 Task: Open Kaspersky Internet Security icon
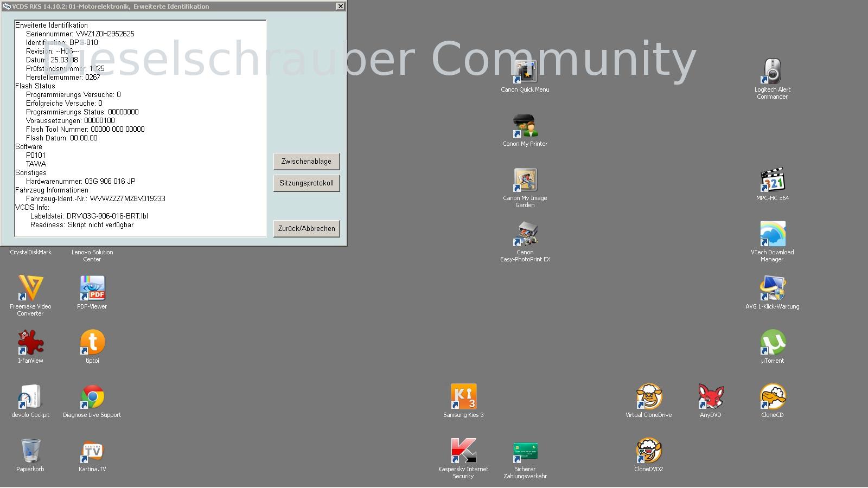coord(463,451)
